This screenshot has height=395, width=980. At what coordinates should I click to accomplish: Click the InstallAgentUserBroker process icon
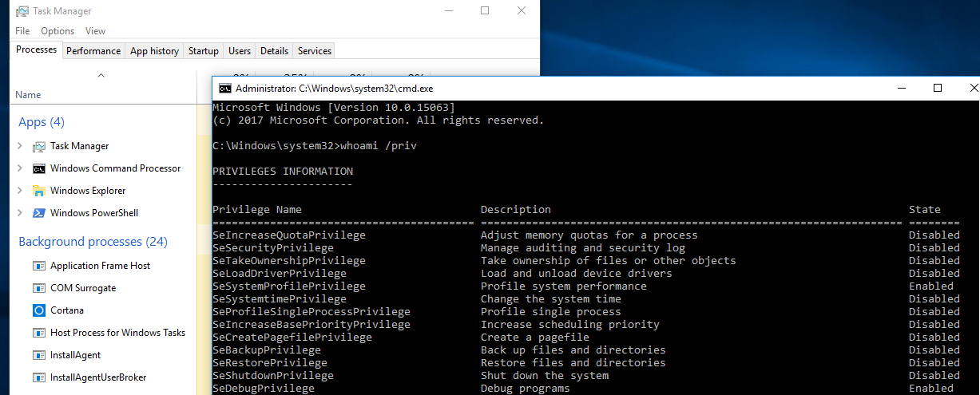click(x=39, y=377)
